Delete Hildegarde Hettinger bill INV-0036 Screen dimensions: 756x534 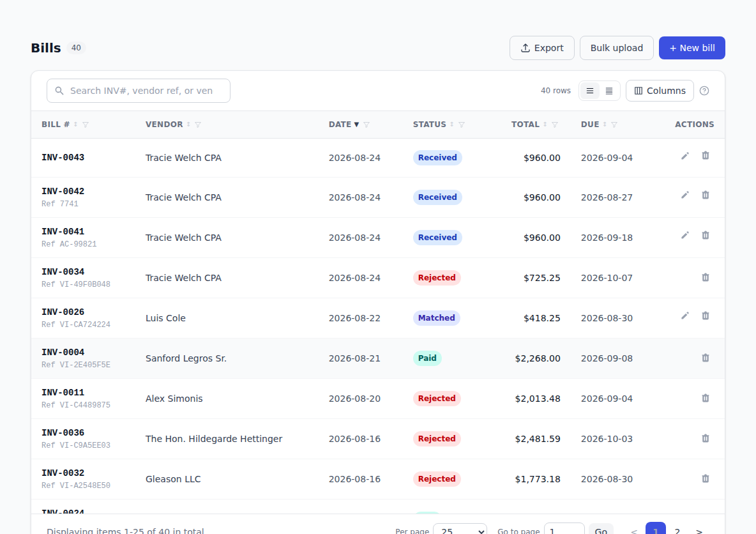click(x=706, y=438)
